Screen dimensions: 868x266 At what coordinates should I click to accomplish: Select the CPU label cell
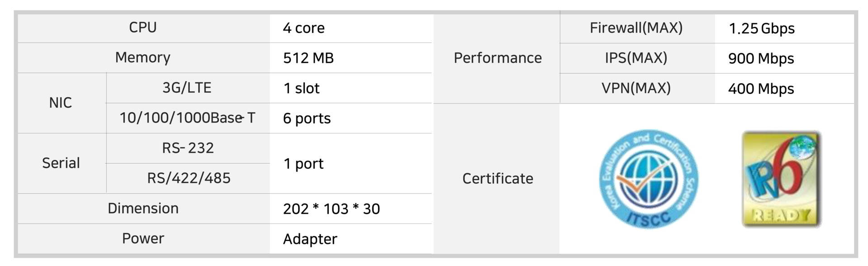[x=143, y=28]
